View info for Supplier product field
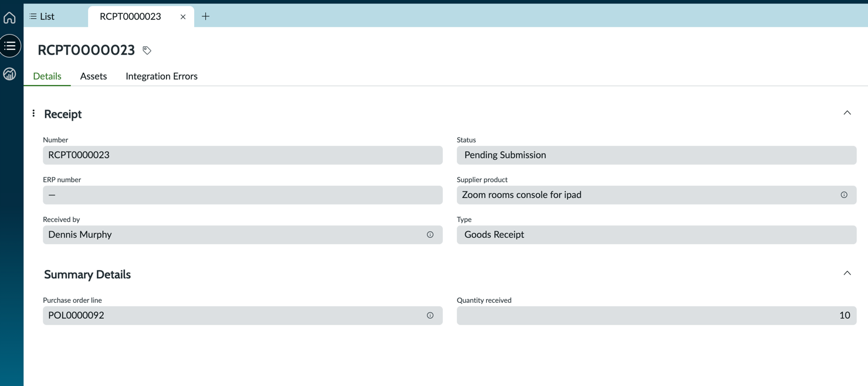 pos(844,195)
